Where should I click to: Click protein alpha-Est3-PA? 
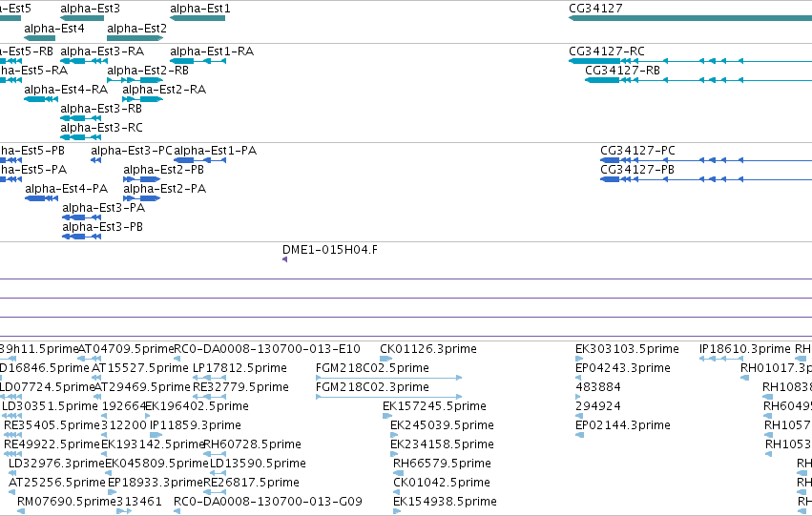tap(104, 208)
